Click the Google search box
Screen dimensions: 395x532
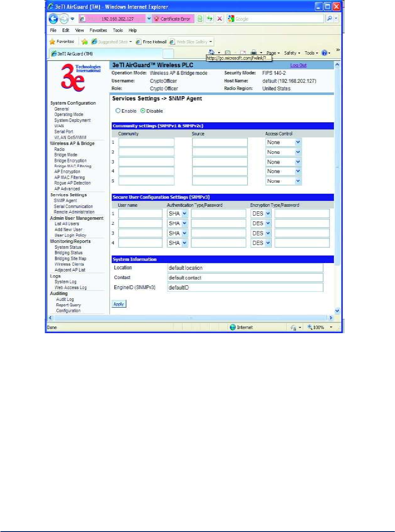tap(276, 19)
